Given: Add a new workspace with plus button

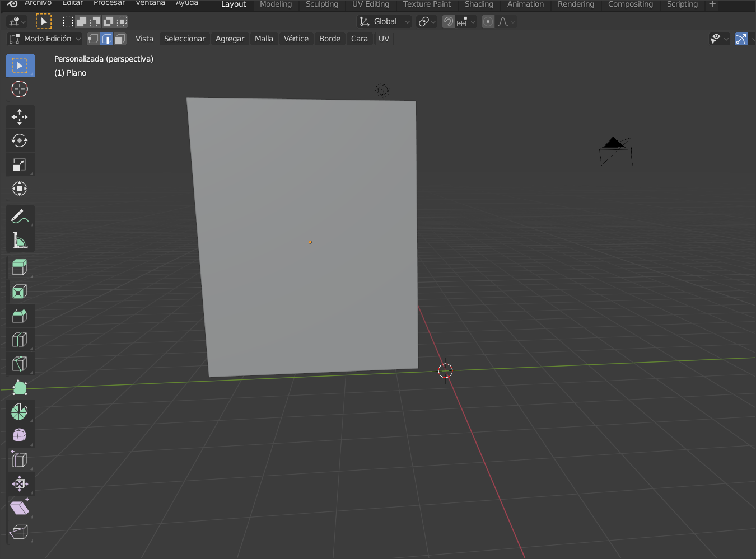Looking at the screenshot, I should coord(712,4).
